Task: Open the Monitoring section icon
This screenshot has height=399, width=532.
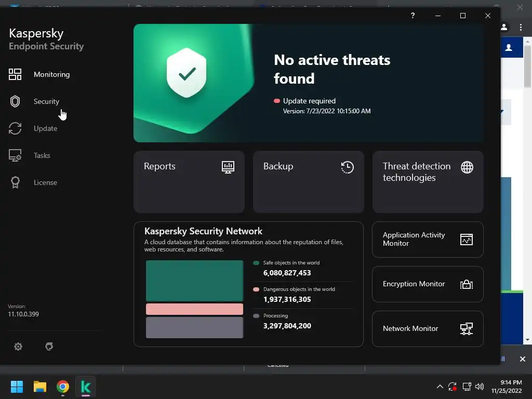Action: (x=15, y=74)
